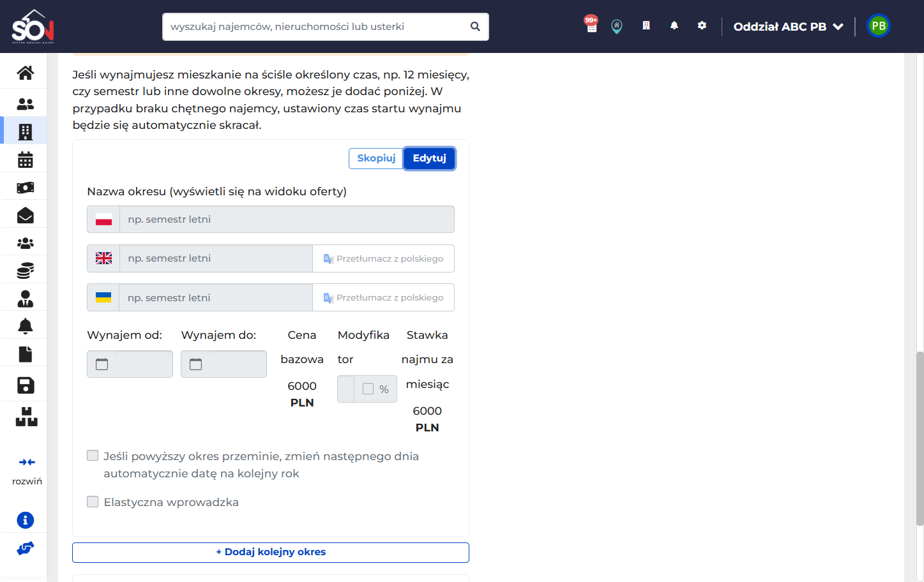Click Dodaj kolejny okres button
Image resolution: width=924 pixels, height=582 pixels.
coord(271,552)
